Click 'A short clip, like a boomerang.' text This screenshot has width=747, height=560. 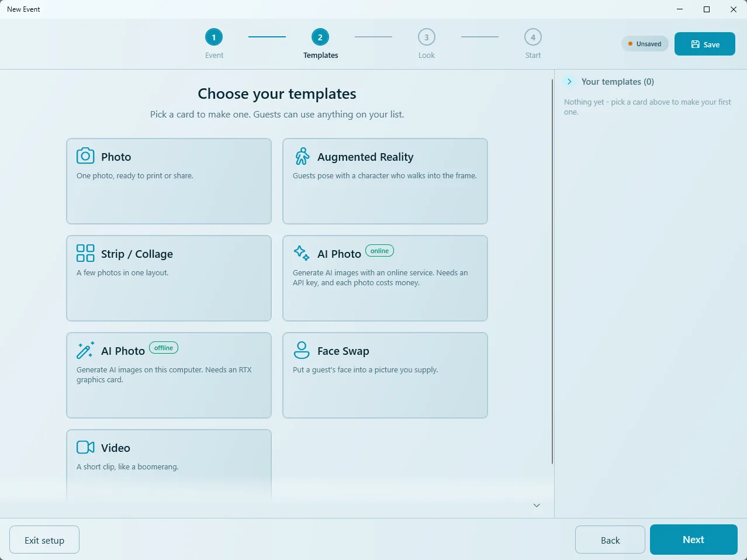tap(127, 466)
